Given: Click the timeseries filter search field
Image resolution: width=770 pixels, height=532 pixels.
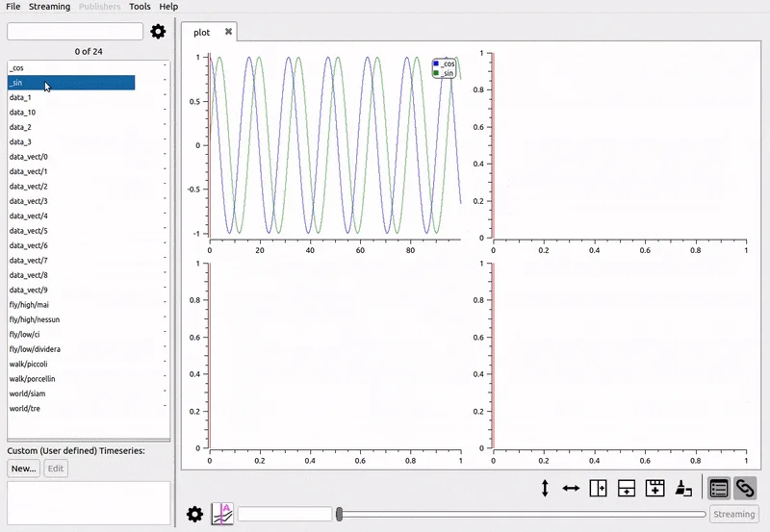Looking at the screenshot, I should tap(75, 32).
